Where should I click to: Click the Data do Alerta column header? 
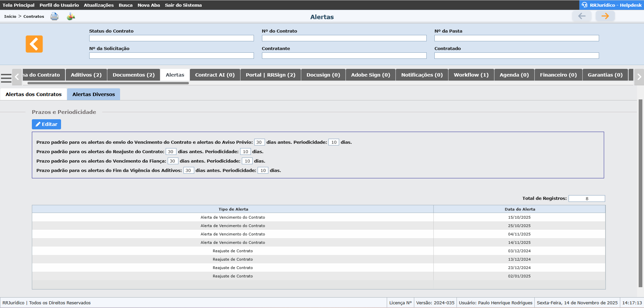coord(520,209)
